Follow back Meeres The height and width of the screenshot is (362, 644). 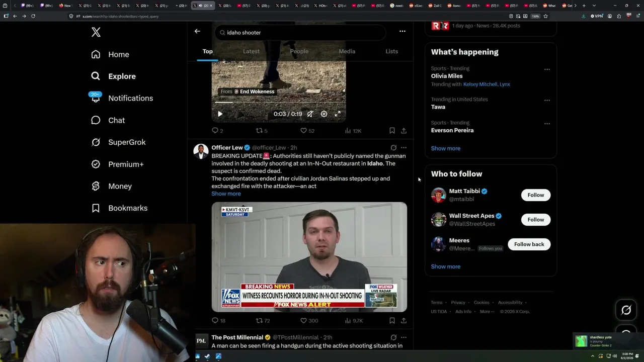pyautogui.click(x=529, y=244)
